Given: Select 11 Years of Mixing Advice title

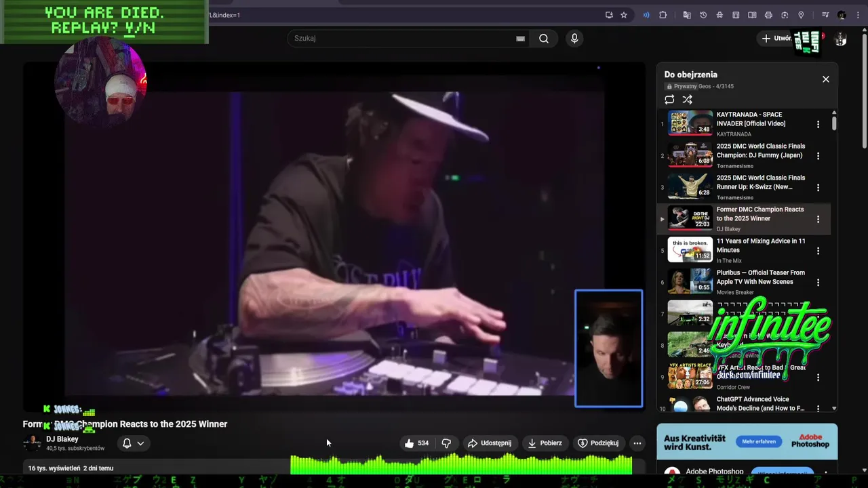Looking at the screenshot, I should (761, 245).
